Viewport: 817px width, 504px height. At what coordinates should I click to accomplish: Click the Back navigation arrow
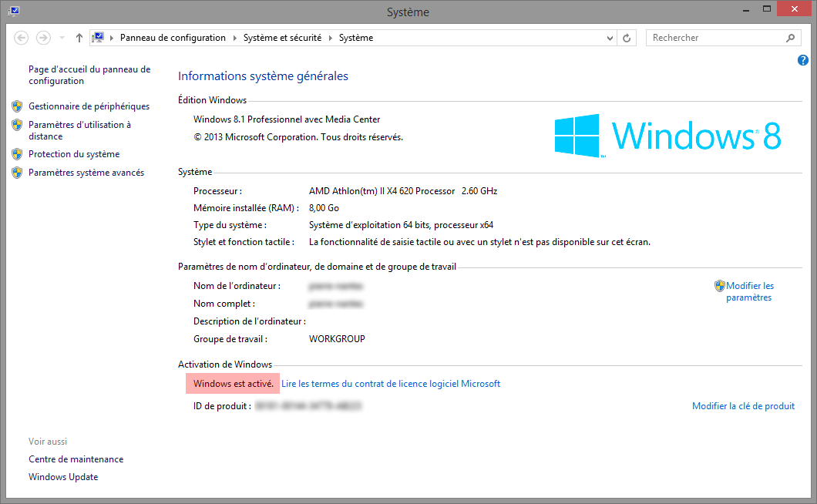pos(21,38)
